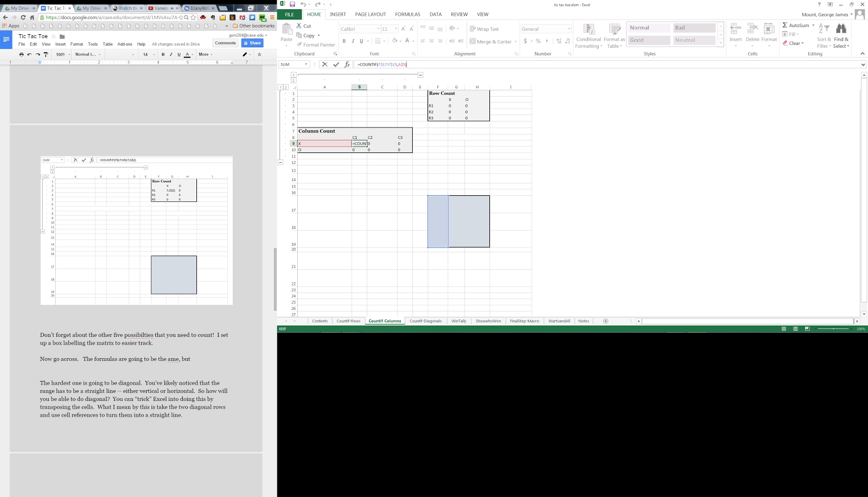Expand the Calibri font name dropdown
Viewport: 868px width, 497px height.
pyautogui.click(x=378, y=29)
